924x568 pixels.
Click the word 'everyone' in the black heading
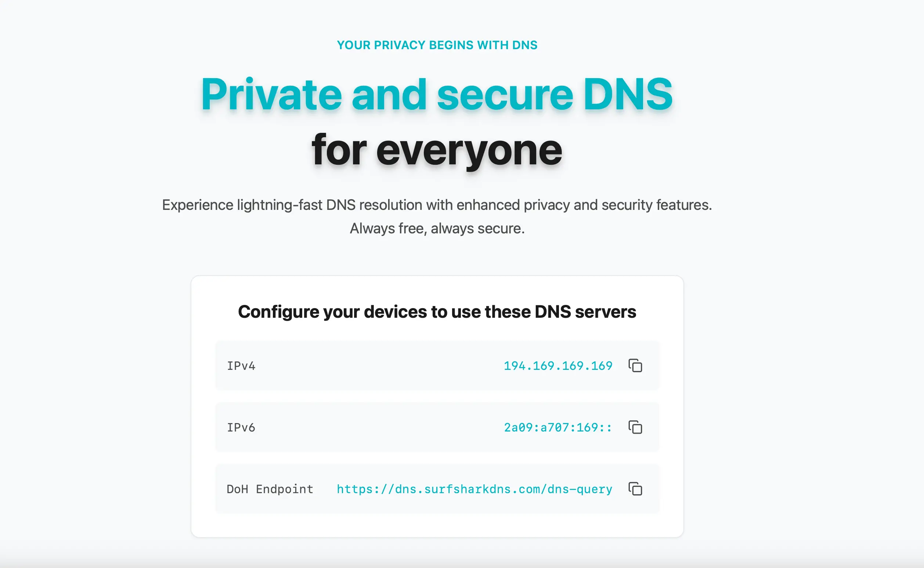469,151
